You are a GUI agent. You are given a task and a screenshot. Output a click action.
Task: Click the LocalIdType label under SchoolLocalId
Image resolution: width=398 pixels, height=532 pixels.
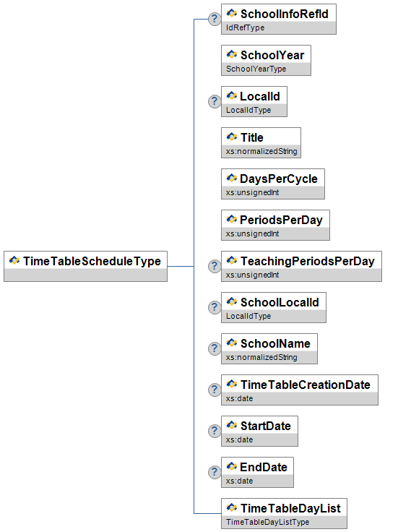[x=248, y=316]
